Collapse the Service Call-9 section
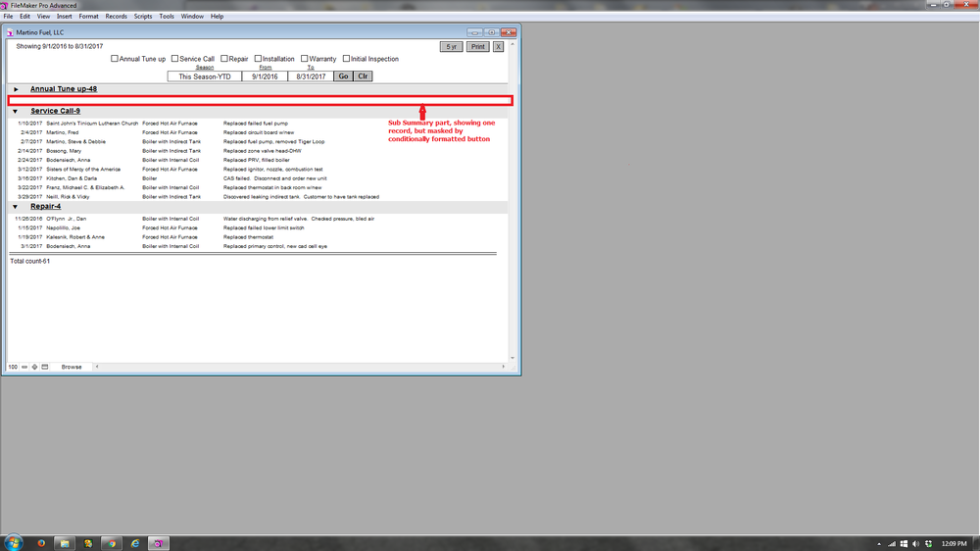 point(16,111)
